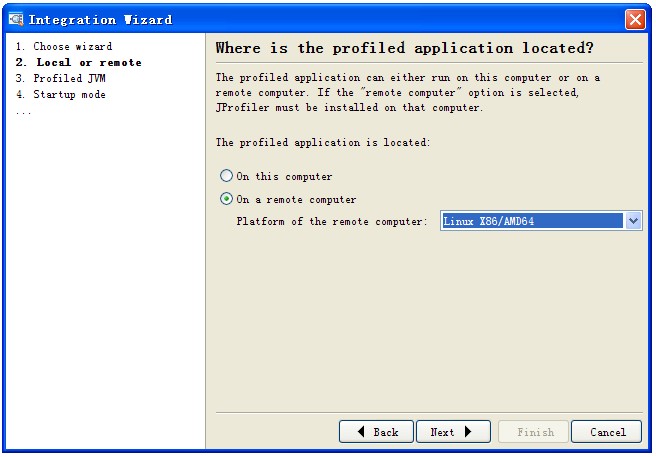
Task: Expand the remote platform dropdown arrow
Action: tap(633, 221)
